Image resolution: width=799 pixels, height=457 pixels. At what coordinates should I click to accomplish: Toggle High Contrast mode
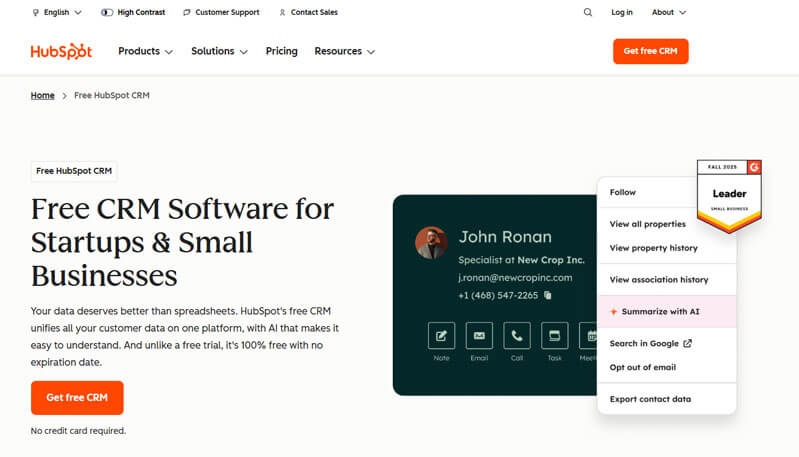point(133,12)
